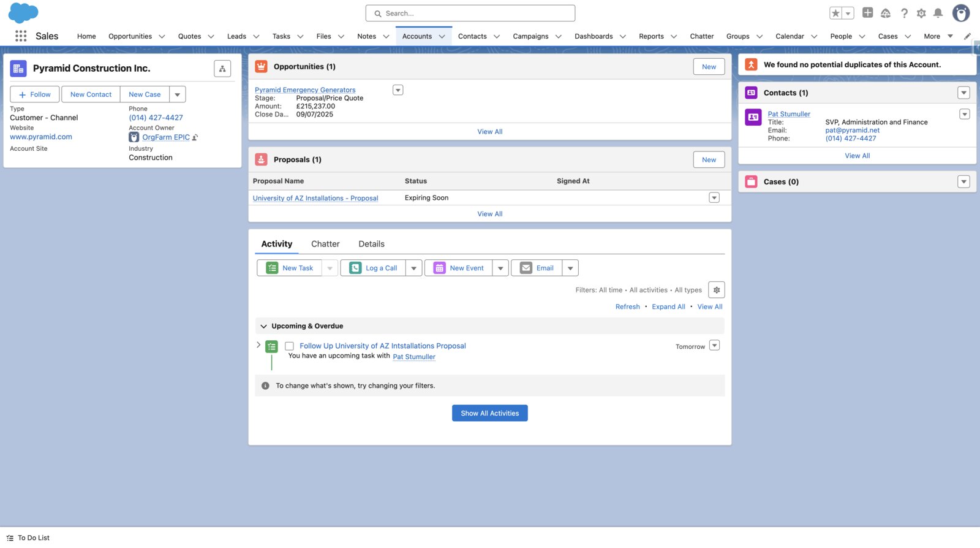This screenshot has width=980, height=548.
Task: Click the New Contact button
Action: click(x=91, y=94)
